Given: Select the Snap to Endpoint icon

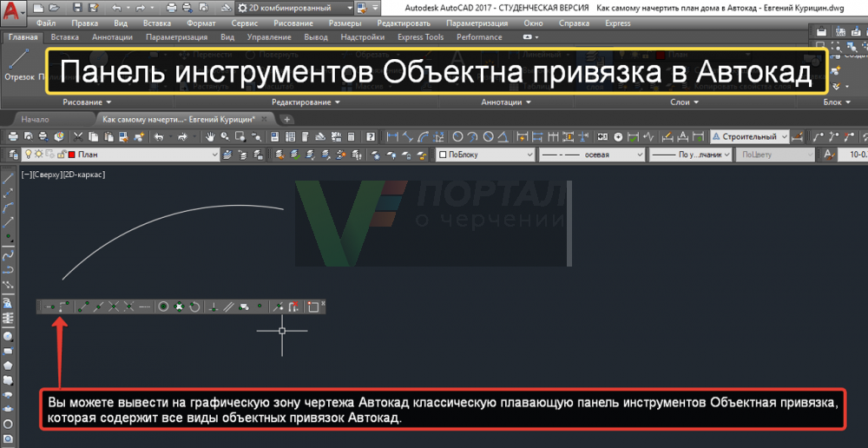Looking at the screenshot, I should pos(82,306).
